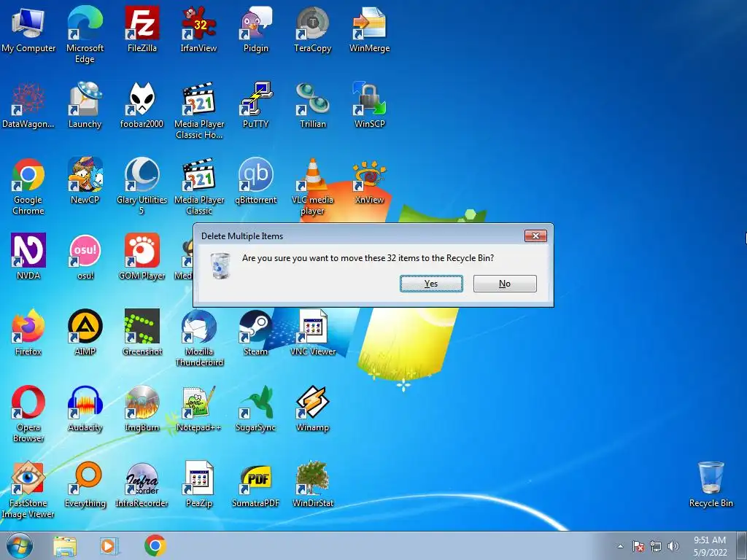Cancel deletion with the No button
This screenshot has width=747, height=560.
(505, 284)
